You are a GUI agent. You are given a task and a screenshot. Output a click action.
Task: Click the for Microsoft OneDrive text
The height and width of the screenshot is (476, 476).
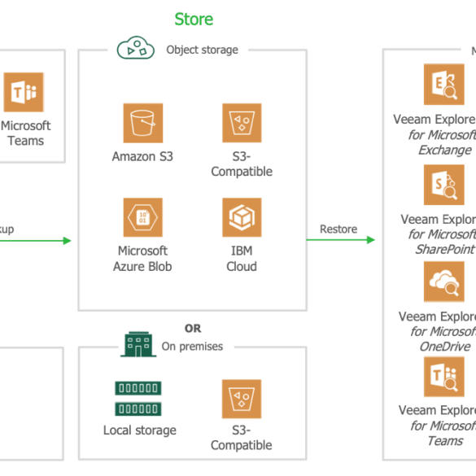point(443,338)
